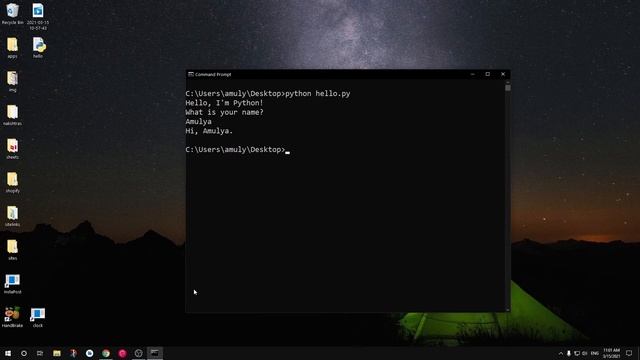Open File Explorer from the taskbar
Screen dimensions: 640x360
coord(57,353)
